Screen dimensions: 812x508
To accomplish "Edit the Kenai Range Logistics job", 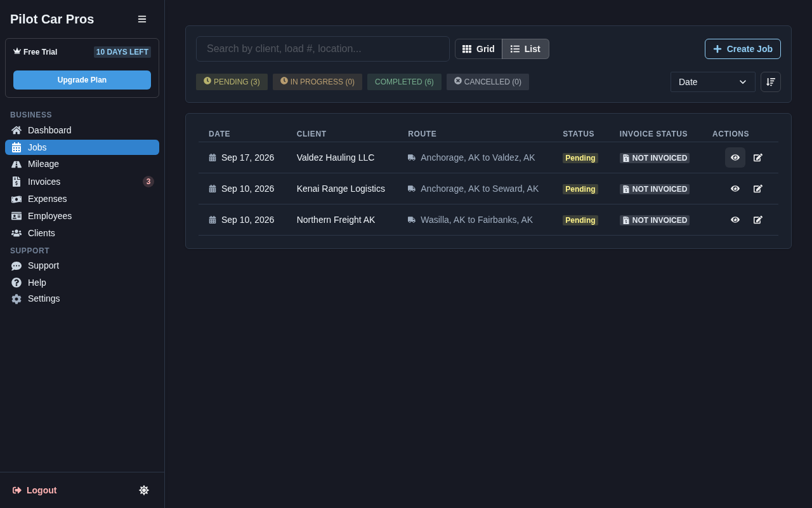I will tap(758, 189).
